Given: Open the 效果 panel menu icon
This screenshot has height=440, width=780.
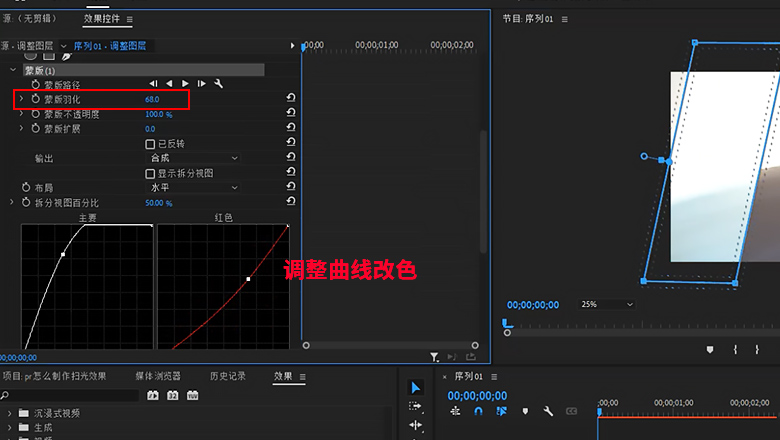Looking at the screenshot, I should 302,377.
